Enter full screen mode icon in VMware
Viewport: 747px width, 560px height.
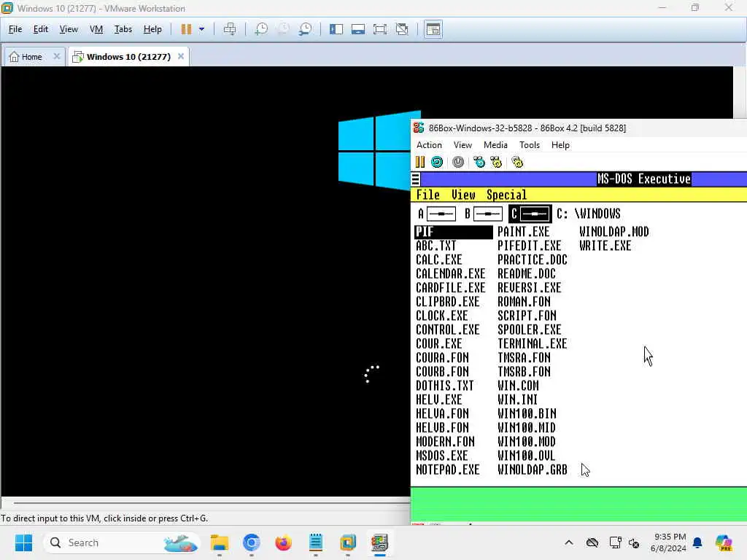(x=379, y=29)
